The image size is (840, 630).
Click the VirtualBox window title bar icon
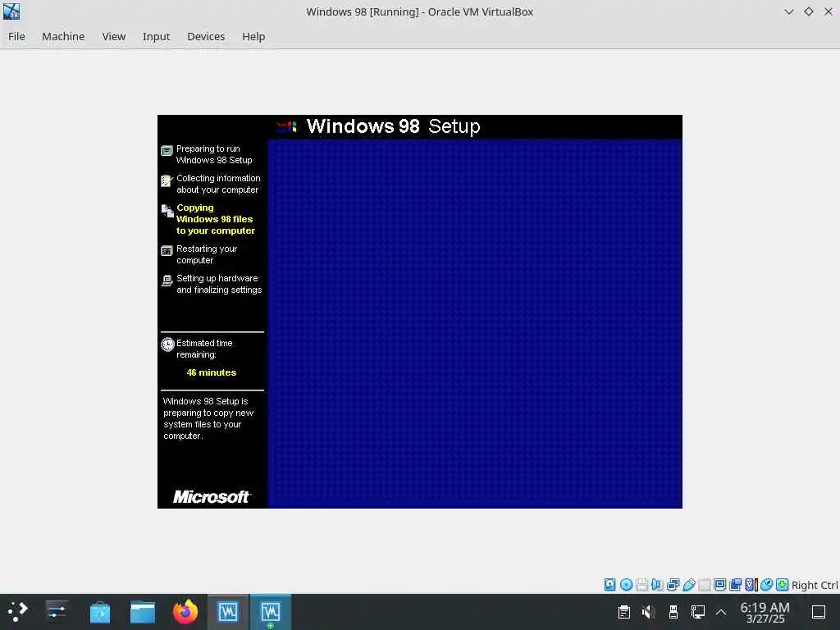[11, 11]
